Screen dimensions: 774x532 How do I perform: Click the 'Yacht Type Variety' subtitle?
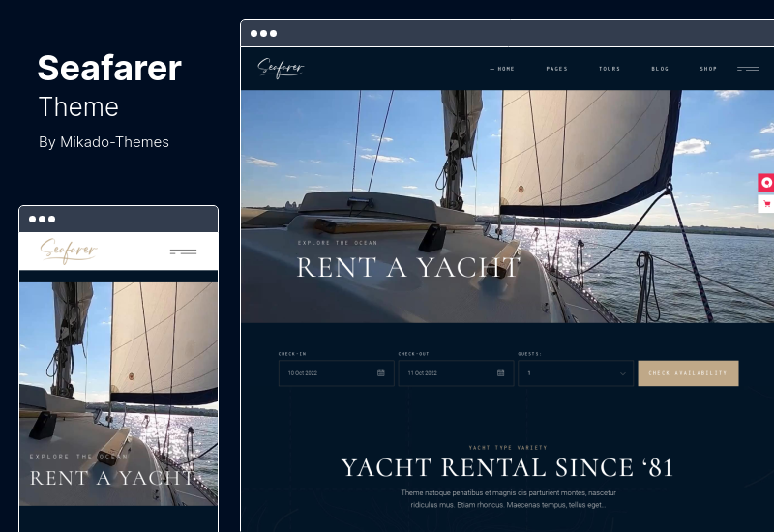(x=508, y=448)
